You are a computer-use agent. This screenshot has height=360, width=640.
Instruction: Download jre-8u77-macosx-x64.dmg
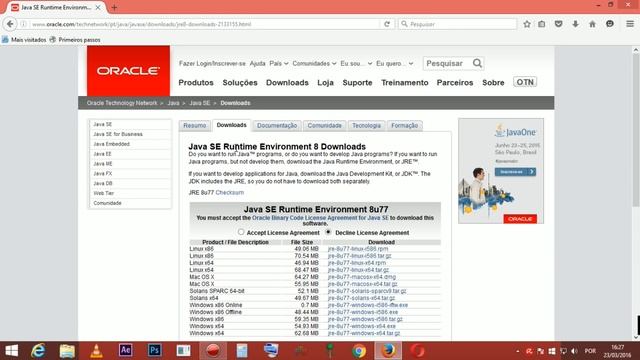[x=362, y=277]
